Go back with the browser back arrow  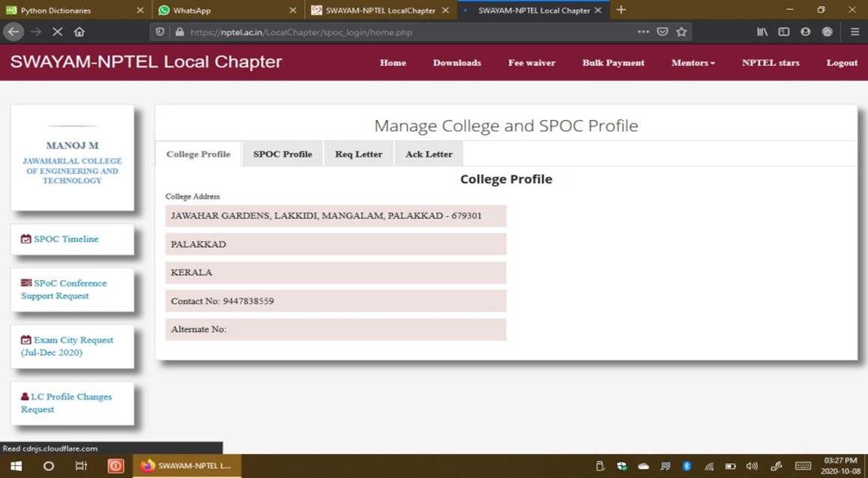tap(13, 32)
